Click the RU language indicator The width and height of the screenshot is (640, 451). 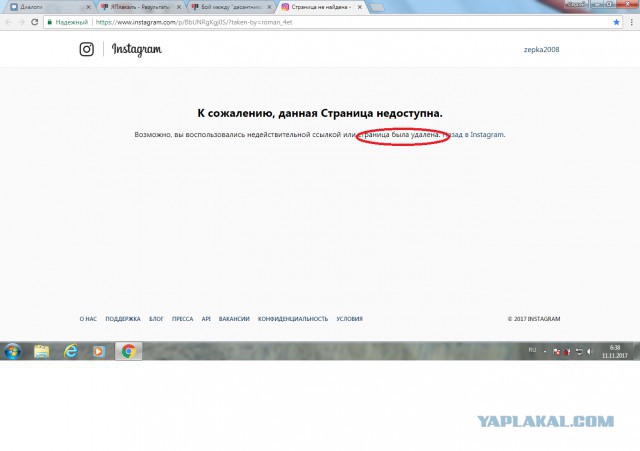pyautogui.click(x=532, y=350)
